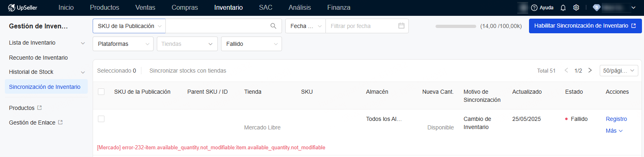Open the date filter calendar icon
Screen dimensions: 644x157
[x=401, y=26]
